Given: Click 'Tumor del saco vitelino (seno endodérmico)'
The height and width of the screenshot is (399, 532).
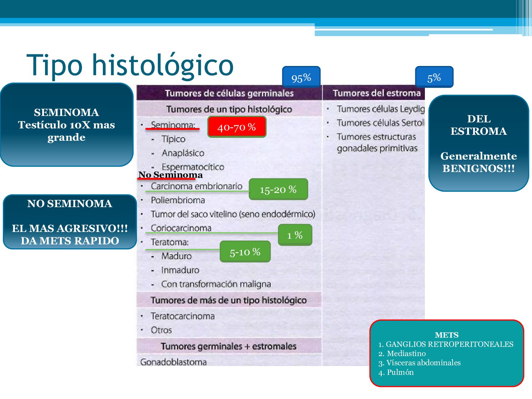Looking at the screenshot, I should [233, 214].
